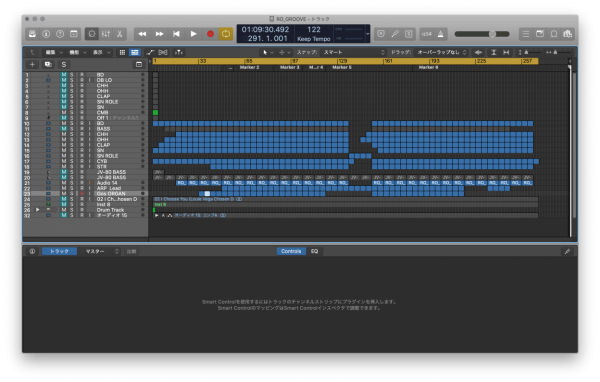Open the スマート snap dropdown
Image resolution: width=600 pixels, height=382 pixels.
(x=354, y=52)
